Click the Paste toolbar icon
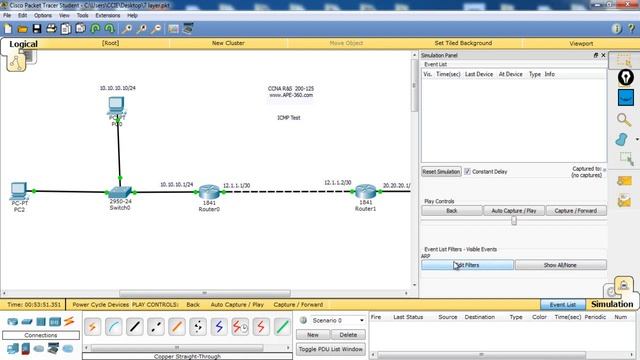640x360 pixels. coord(81,29)
